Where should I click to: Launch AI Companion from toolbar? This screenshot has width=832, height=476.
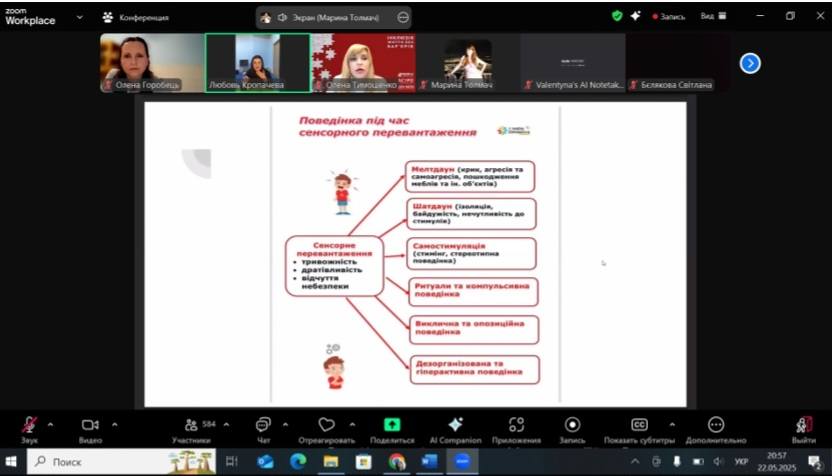click(455, 425)
